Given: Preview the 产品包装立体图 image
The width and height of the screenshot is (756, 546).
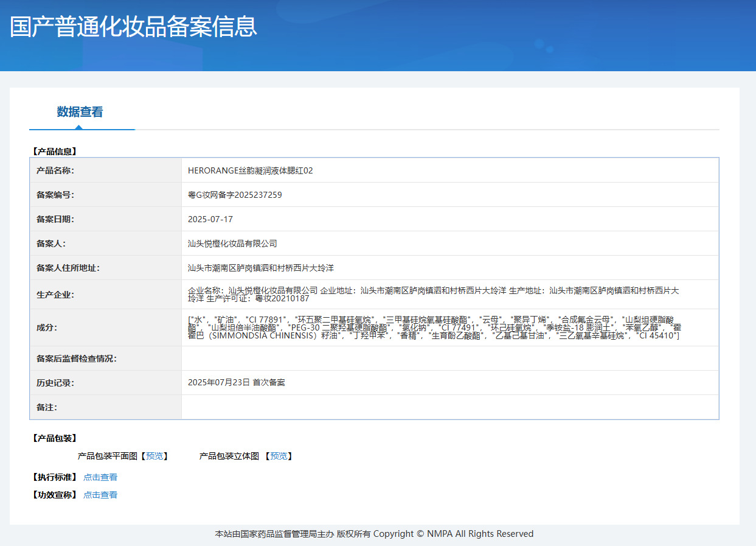Looking at the screenshot, I should tap(279, 456).
